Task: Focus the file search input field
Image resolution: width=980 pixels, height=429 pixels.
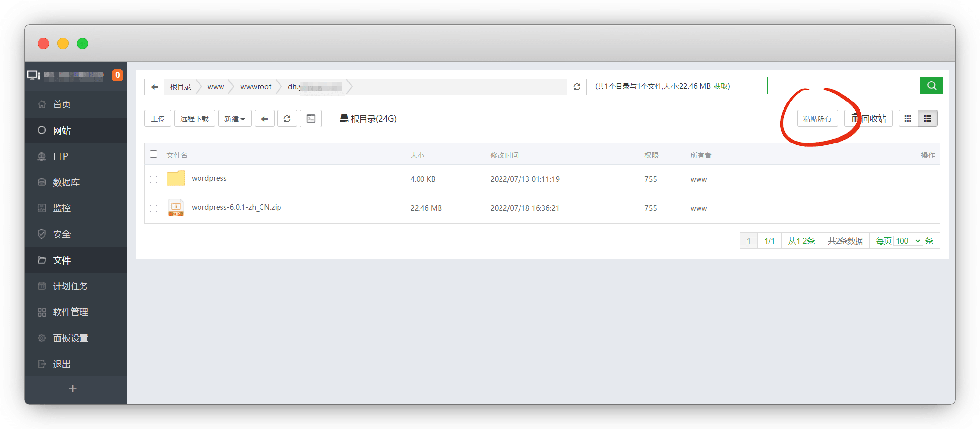Action: click(843, 85)
